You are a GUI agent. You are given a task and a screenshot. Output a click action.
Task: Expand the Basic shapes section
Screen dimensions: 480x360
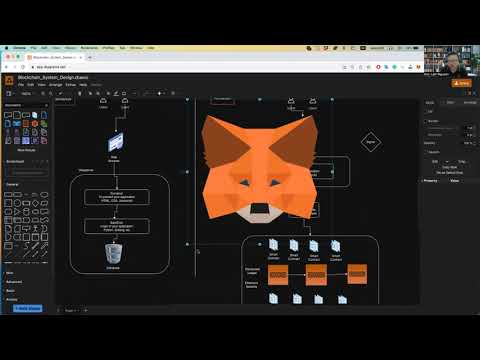(10, 291)
